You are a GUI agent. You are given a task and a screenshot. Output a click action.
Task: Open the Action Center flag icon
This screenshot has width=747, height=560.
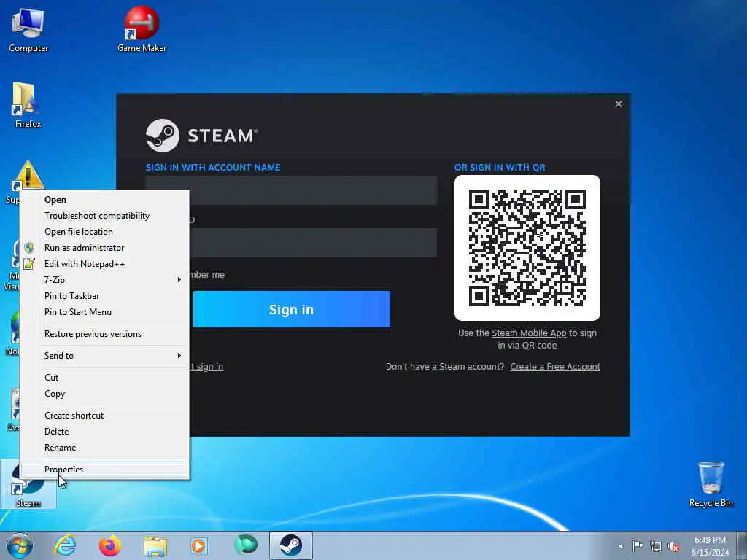638,546
